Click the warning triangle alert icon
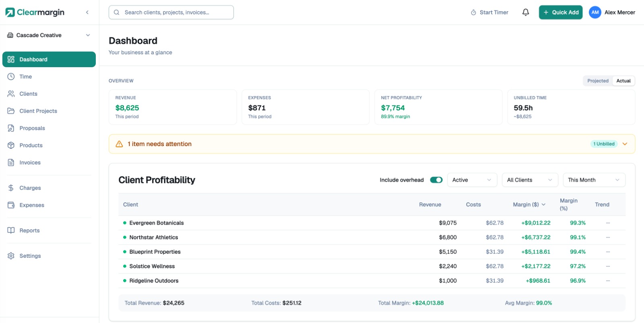 (x=119, y=144)
